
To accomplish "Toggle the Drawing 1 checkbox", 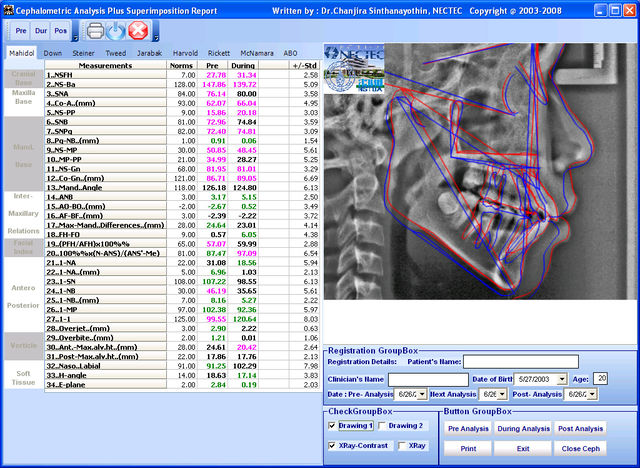I will pos(332,426).
